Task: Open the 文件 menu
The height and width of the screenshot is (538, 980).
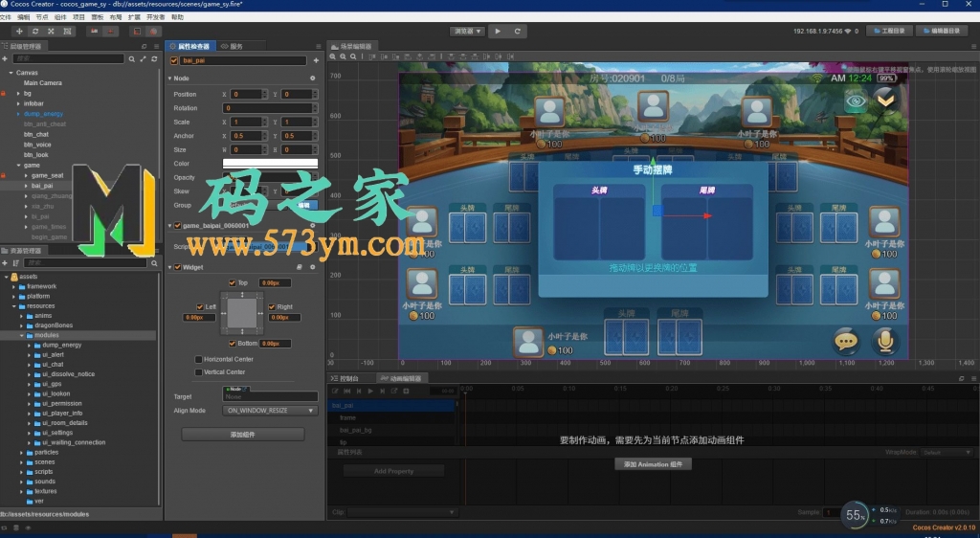Action: coord(6,17)
